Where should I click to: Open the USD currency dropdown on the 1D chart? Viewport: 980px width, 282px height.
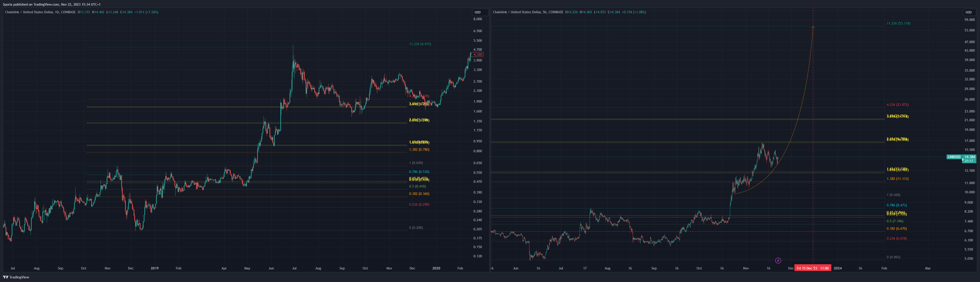480,12
